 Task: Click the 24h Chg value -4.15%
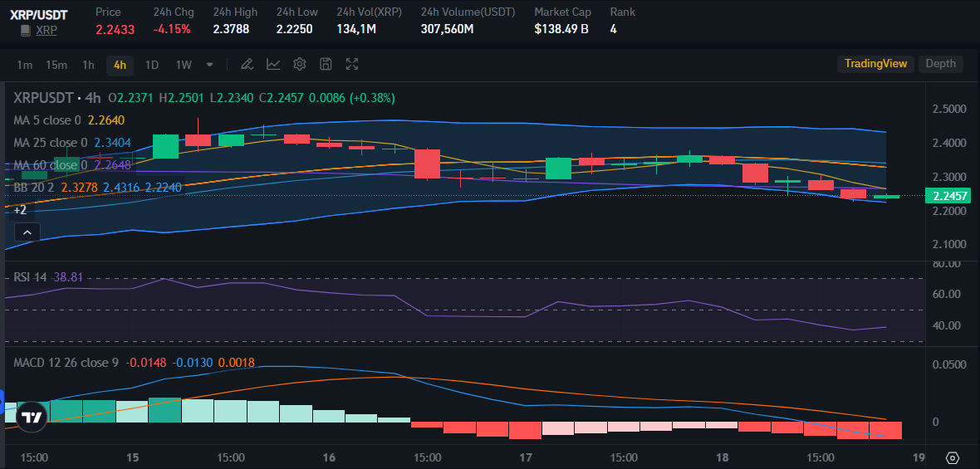(172, 29)
